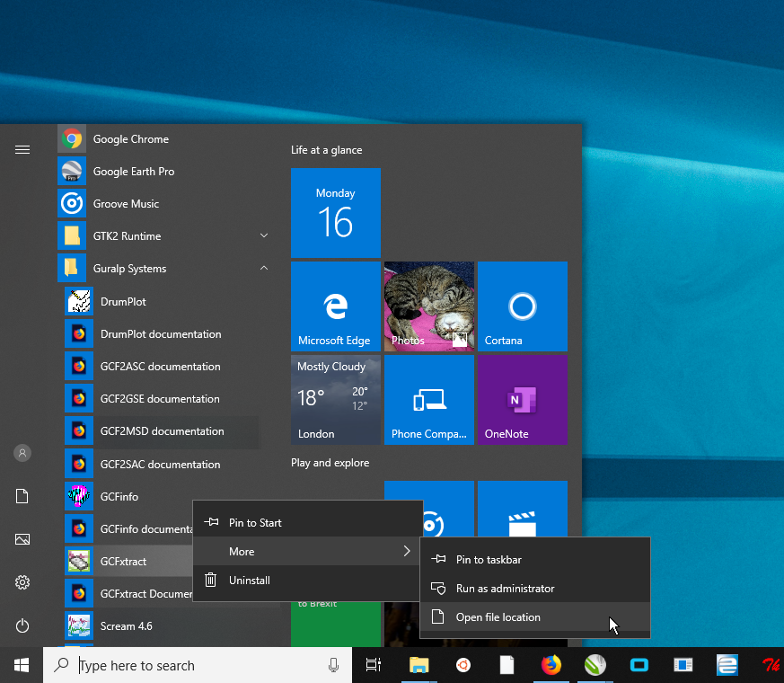Open the Photos tile with cat

pos(429,306)
